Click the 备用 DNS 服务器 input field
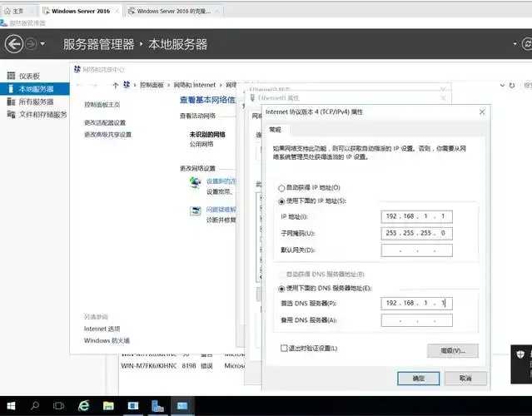 416,320
